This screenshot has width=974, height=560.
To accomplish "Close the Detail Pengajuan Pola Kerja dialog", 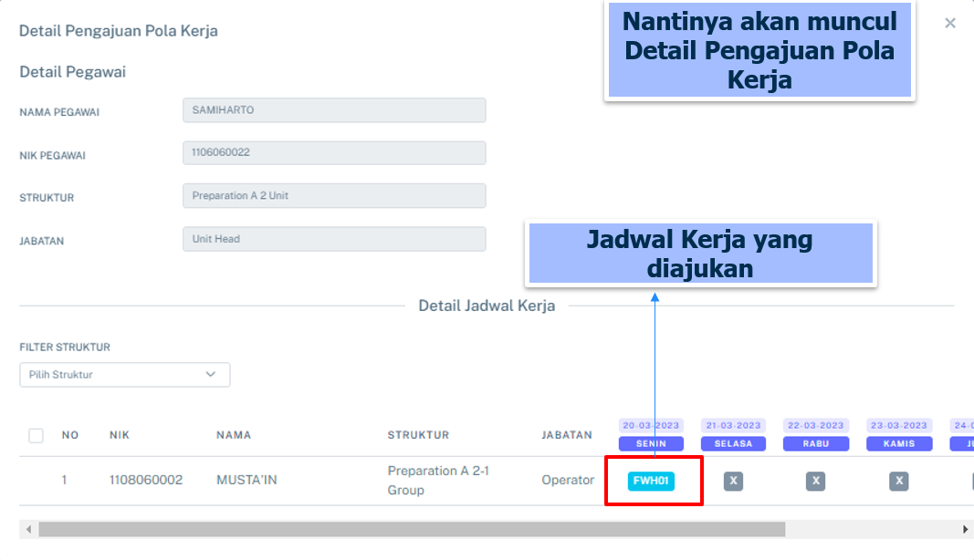I will (x=950, y=24).
